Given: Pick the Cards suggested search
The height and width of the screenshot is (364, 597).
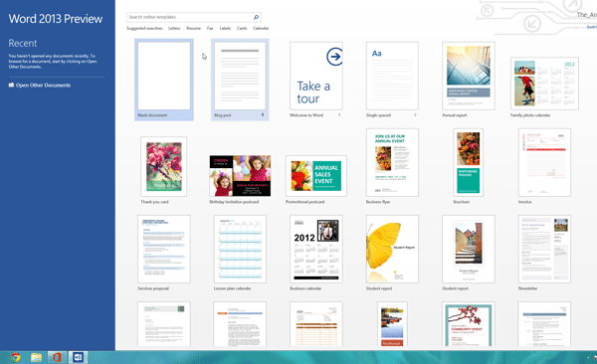Looking at the screenshot, I should (x=242, y=28).
